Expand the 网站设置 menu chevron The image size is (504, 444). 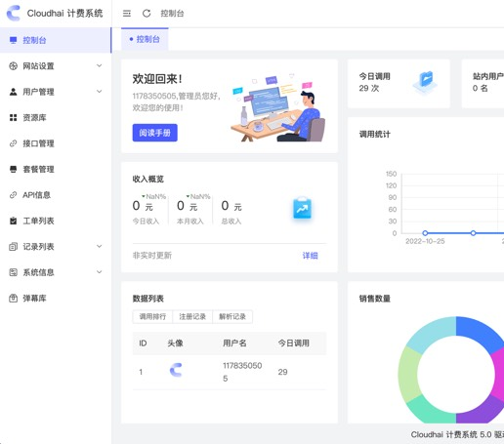(100, 65)
